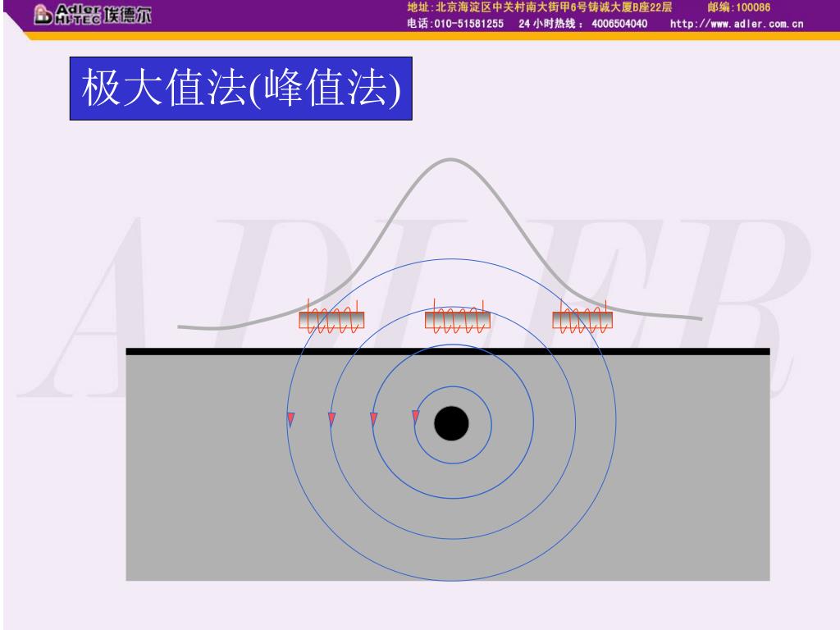Click the black ground surface line

pyautogui.click(x=448, y=351)
